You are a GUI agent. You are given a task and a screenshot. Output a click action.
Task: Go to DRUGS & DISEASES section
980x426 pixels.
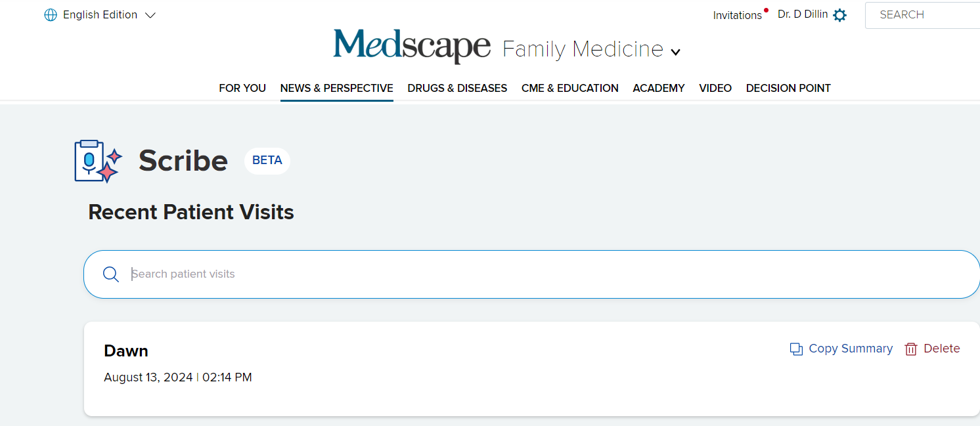(x=457, y=88)
